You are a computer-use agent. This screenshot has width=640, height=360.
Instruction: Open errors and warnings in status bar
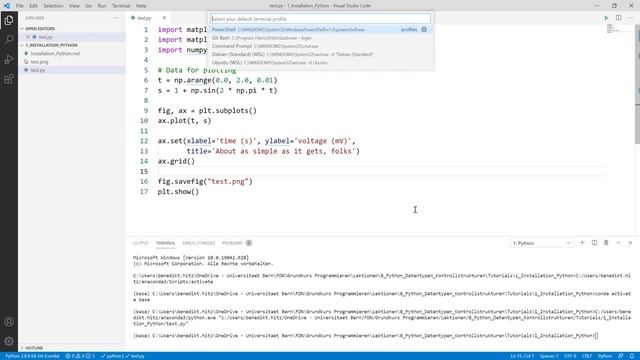point(80,356)
